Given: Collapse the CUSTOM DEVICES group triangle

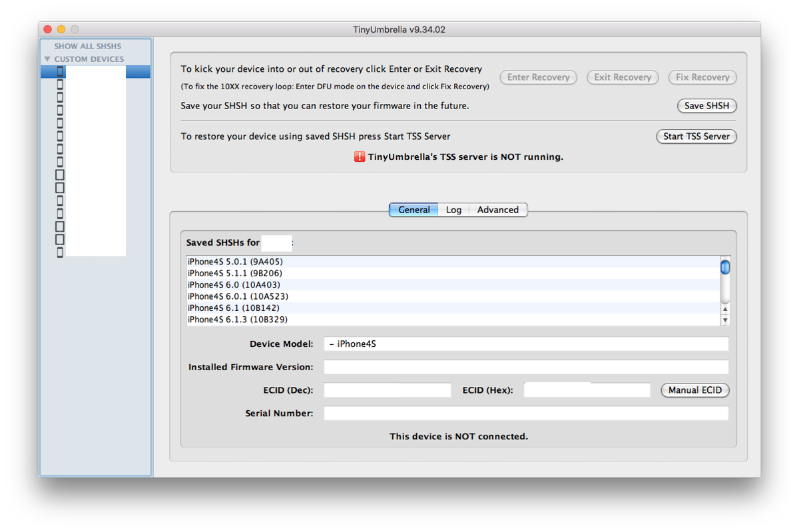Looking at the screenshot, I should tap(47, 59).
